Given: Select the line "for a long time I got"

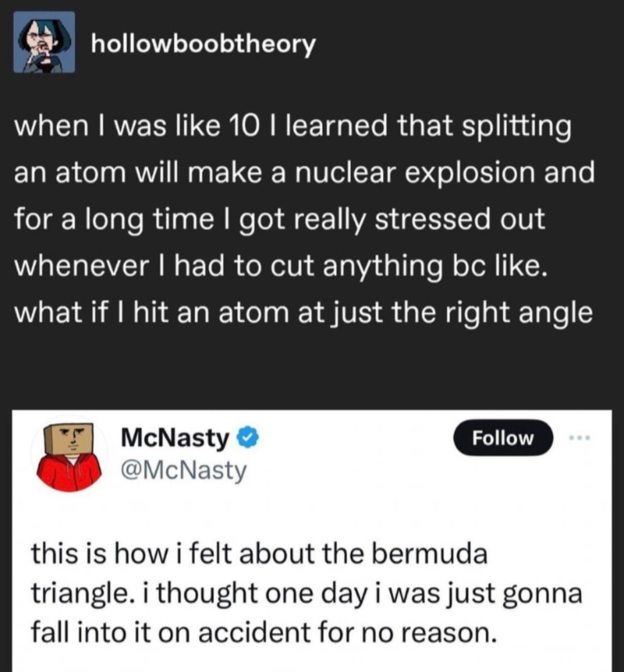Looking at the screenshot, I should 280,219.
